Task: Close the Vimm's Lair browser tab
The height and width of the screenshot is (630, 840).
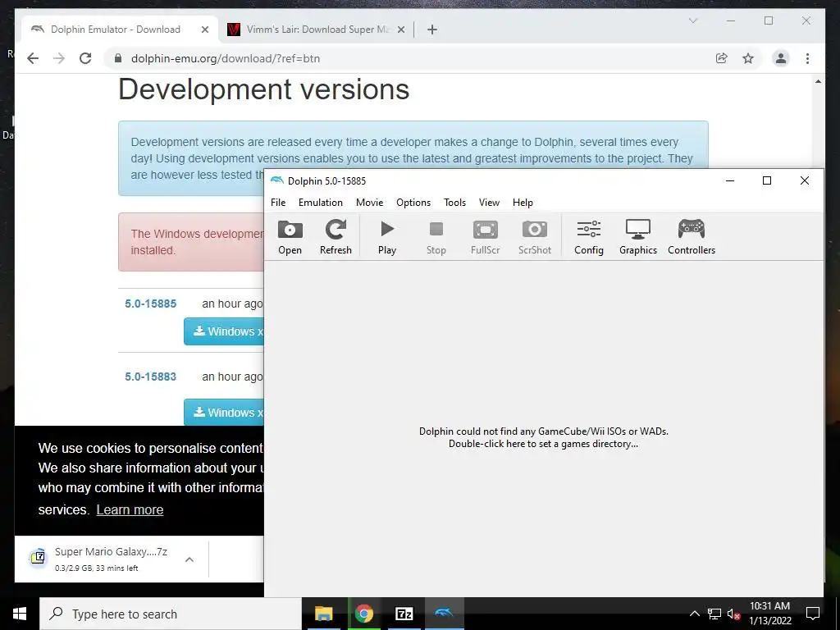Action: 400,30
